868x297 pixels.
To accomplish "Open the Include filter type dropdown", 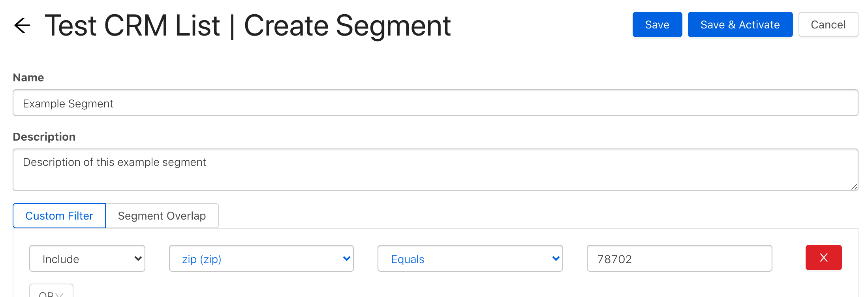I will tap(87, 259).
